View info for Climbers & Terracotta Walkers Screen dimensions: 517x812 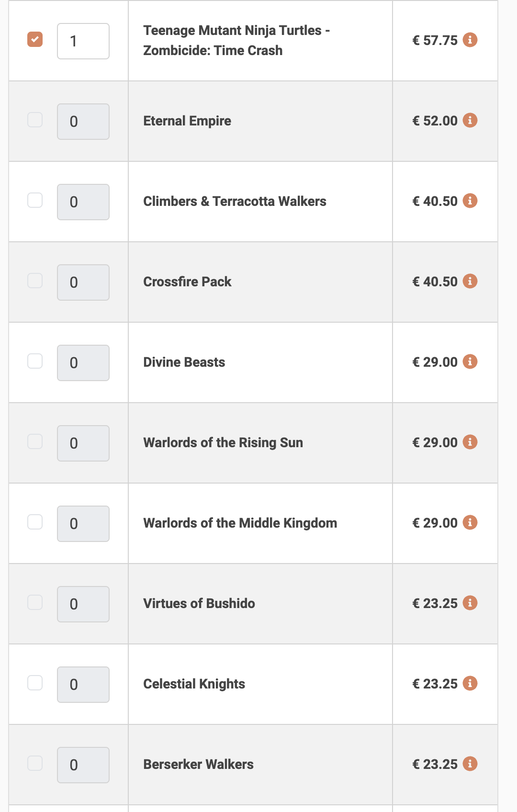[470, 201]
